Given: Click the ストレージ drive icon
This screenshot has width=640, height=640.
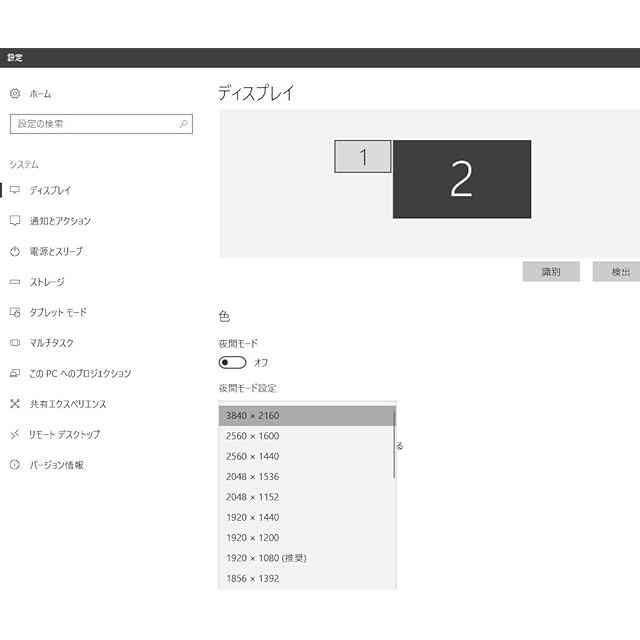Looking at the screenshot, I should coord(15,282).
